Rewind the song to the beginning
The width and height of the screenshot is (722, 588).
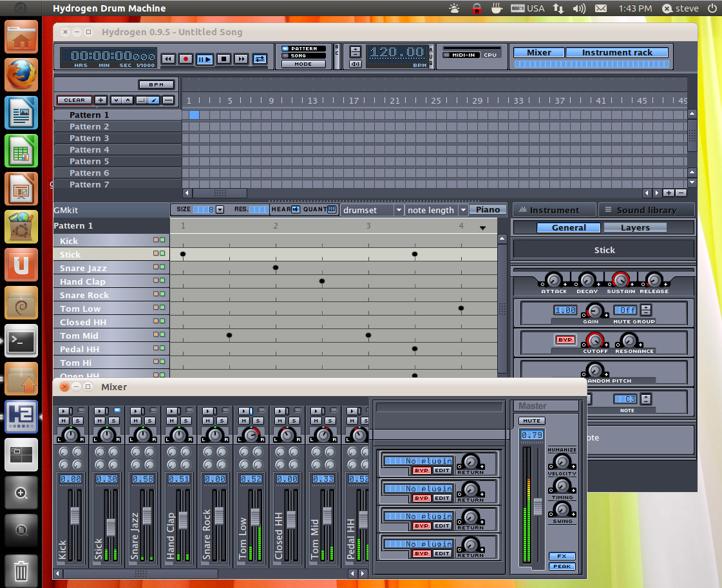(x=168, y=59)
